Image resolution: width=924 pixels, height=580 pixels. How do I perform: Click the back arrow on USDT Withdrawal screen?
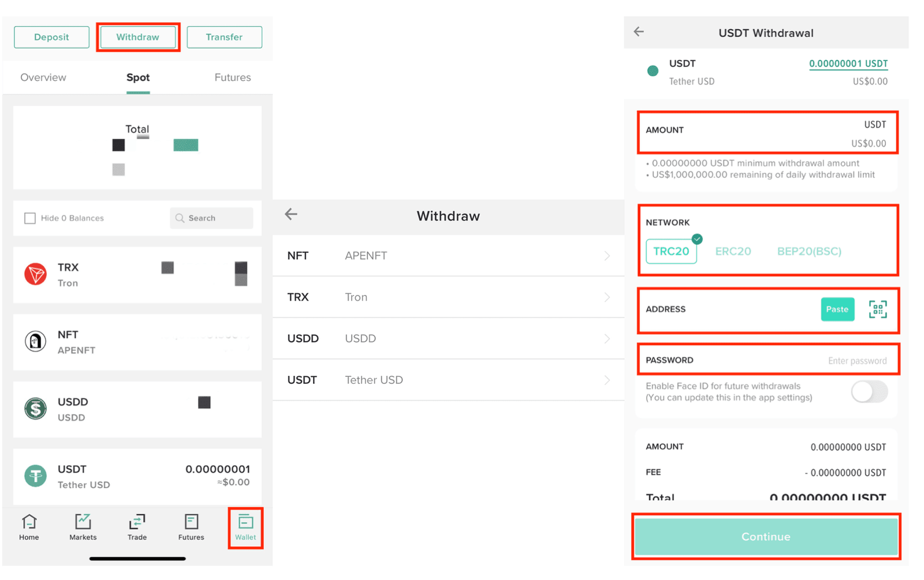tap(639, 32)
